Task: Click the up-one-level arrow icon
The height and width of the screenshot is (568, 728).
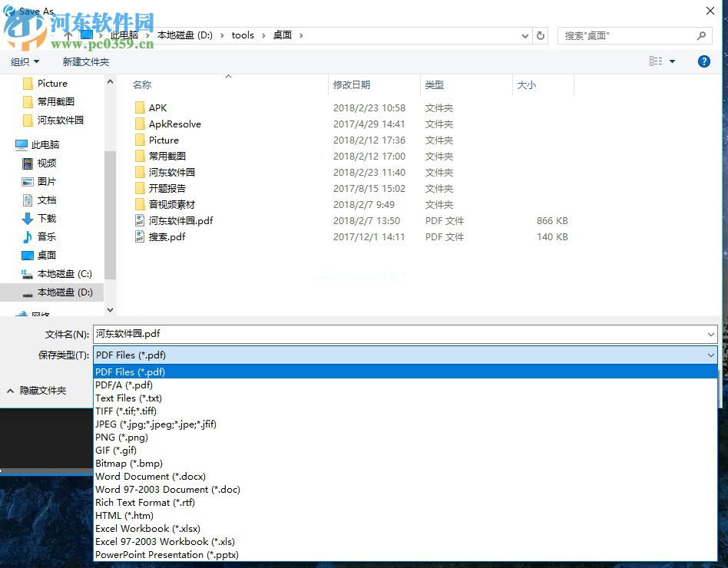Action: pos(68,35)
